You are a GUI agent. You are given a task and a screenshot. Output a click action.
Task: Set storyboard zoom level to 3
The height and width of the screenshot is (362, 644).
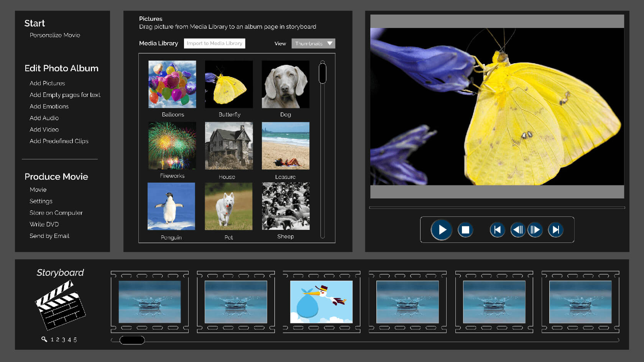64,340
